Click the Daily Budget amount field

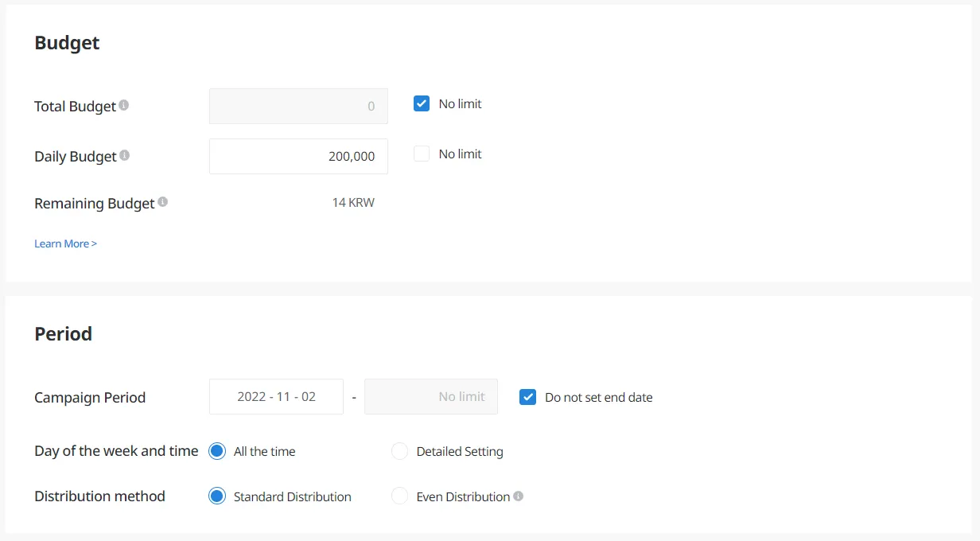pos(298,156)
